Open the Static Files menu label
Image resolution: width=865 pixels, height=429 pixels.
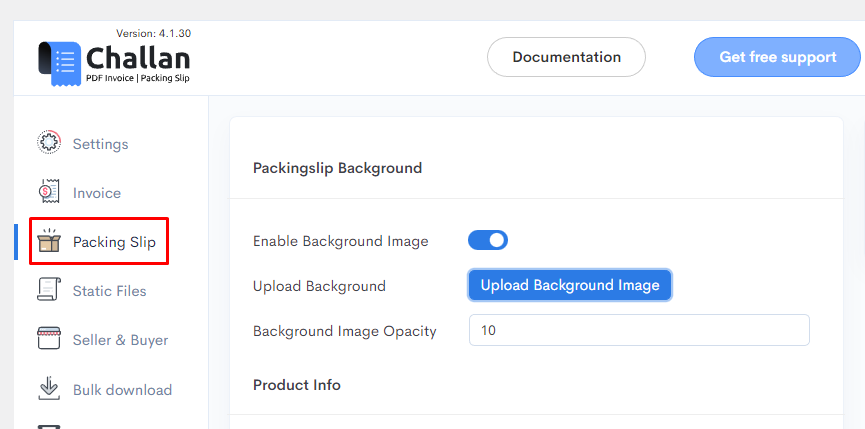(x=109, y=291)
